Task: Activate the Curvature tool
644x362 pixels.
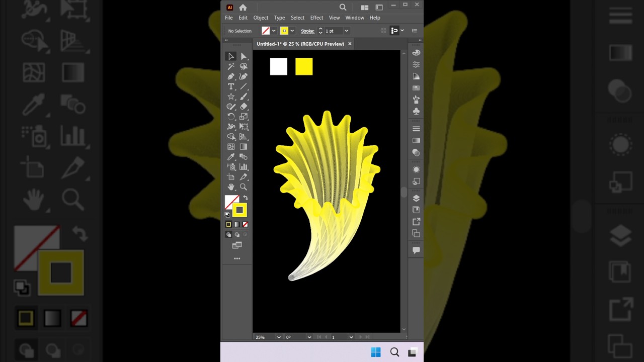Action: (244, 76)
